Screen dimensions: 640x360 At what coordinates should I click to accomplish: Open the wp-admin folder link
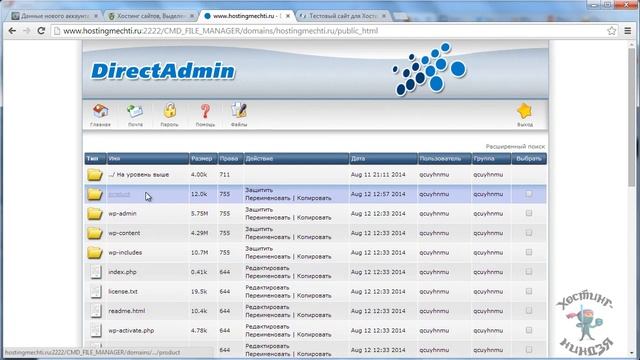(122, 213)
